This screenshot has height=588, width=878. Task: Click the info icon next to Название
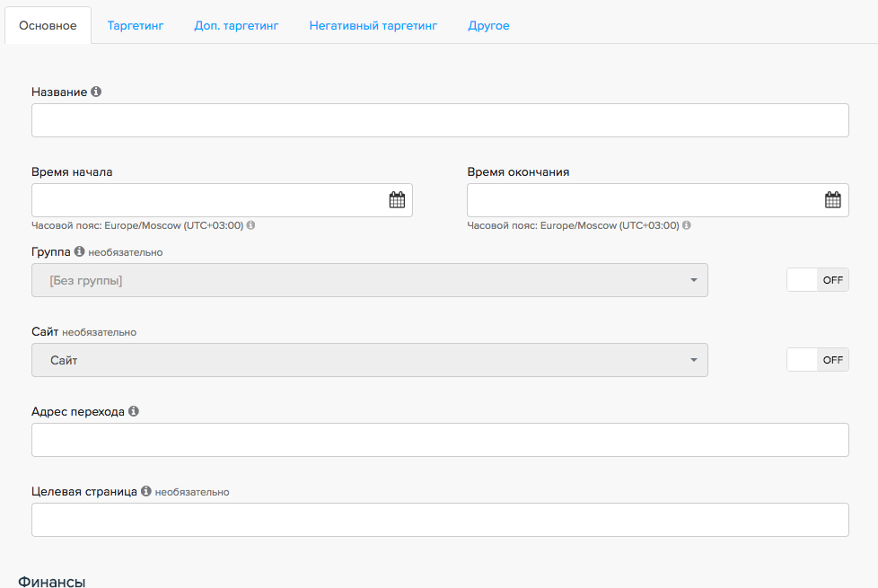tap(96, 92)
